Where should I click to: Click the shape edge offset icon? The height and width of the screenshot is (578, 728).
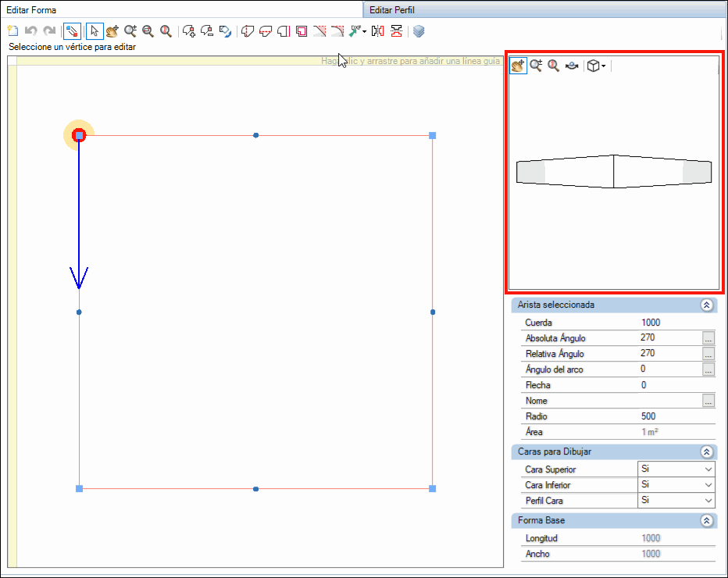coord(284,31)
